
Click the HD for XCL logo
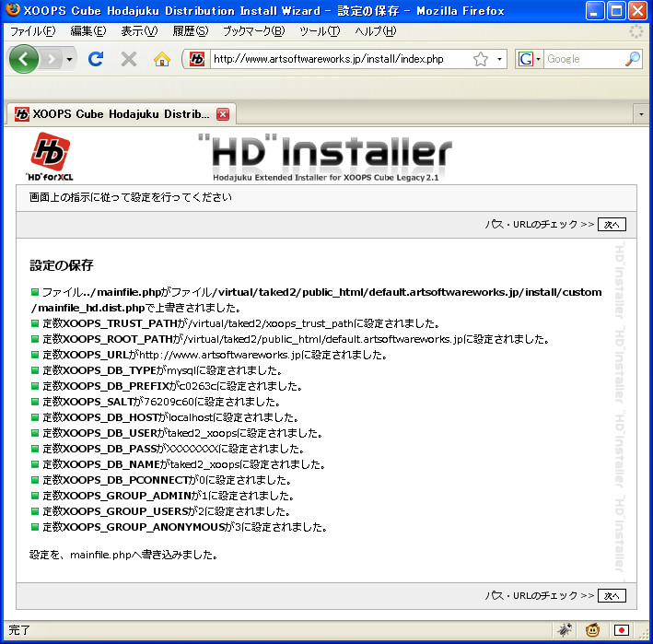50,156
